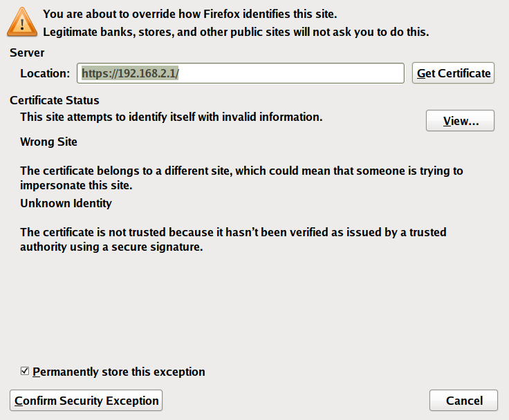Viewport: 509px width, 420px height.
Task: Select the 'Wrong Site' heading text
Action: coord(48,142)
